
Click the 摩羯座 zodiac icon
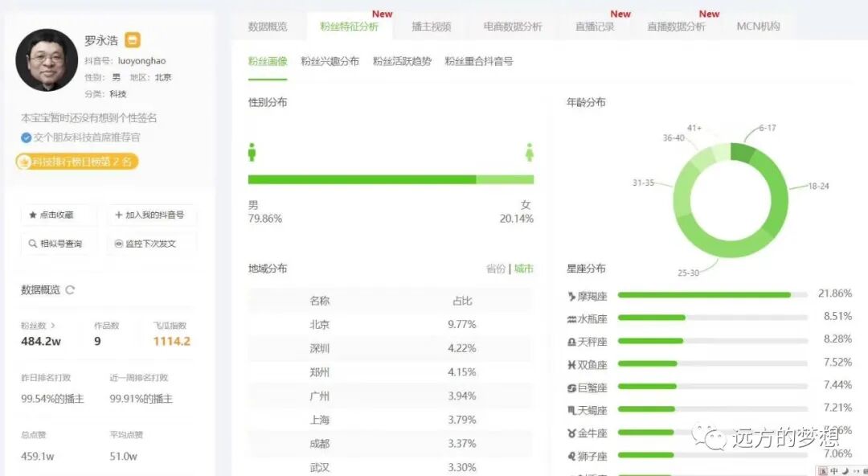[x=571, y=297]
